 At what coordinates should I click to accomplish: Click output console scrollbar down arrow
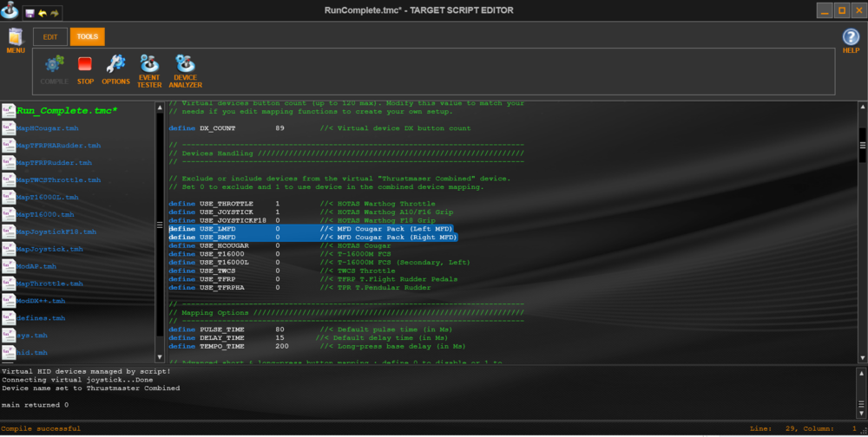tap(861, 413)
